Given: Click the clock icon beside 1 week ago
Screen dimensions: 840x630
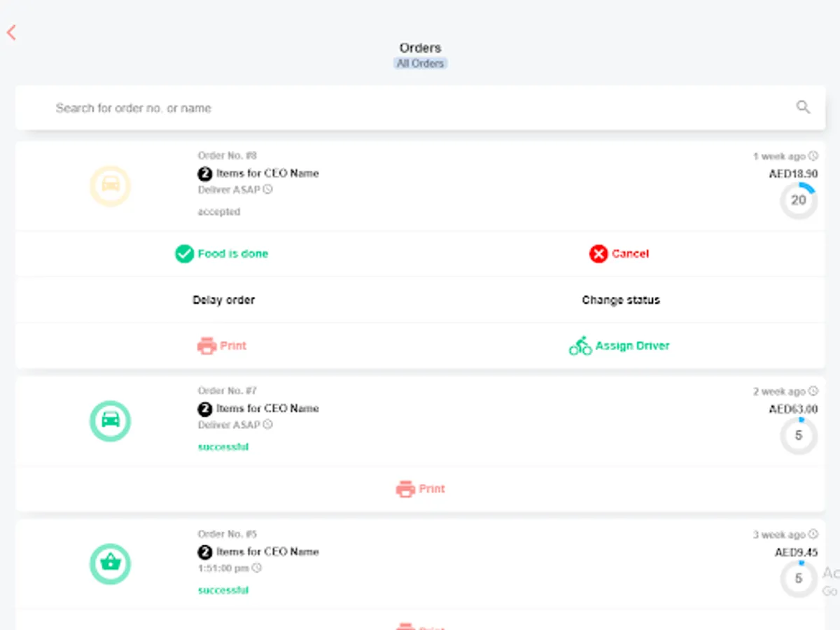Looking at the screenshot, I should point(813,156).
